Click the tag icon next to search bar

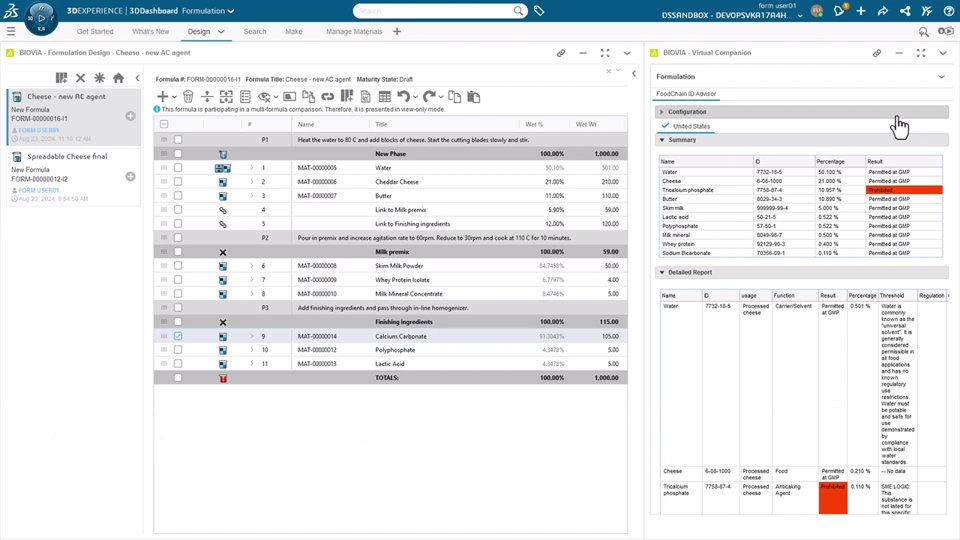point(539,10)
